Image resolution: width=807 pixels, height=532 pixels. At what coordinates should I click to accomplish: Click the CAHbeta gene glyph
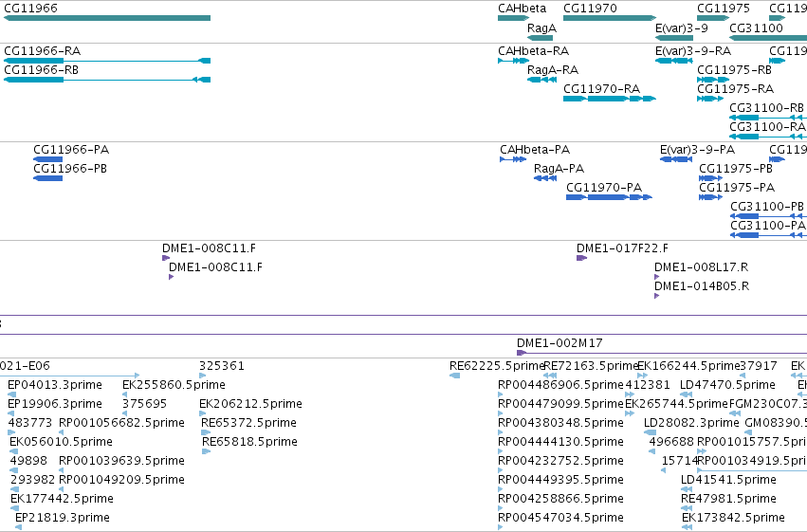point(514,18)
